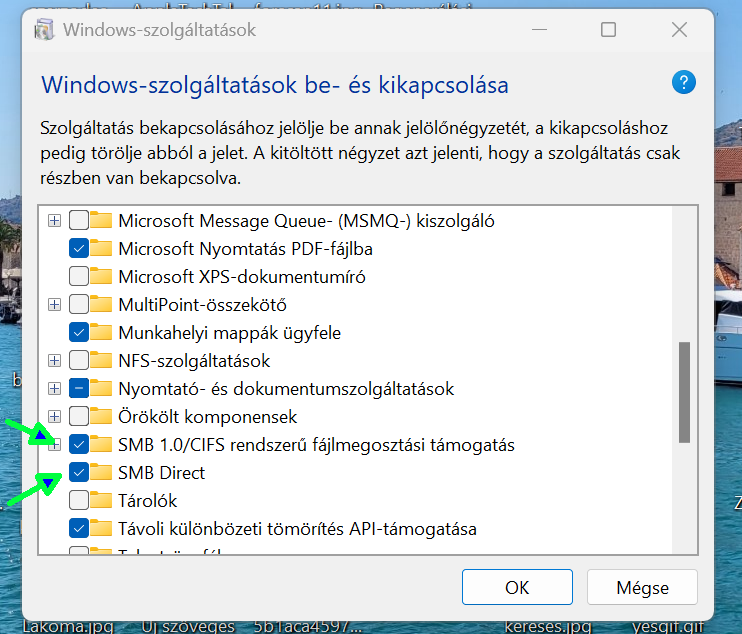This screenshot has width=742, height=634.
Task: Click folder icon beside Tárolók
Action: 101,500
